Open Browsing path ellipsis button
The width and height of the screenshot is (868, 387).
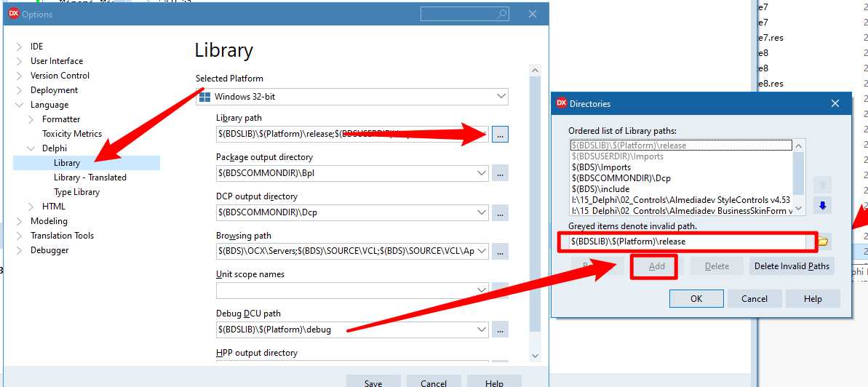point(500,252)
